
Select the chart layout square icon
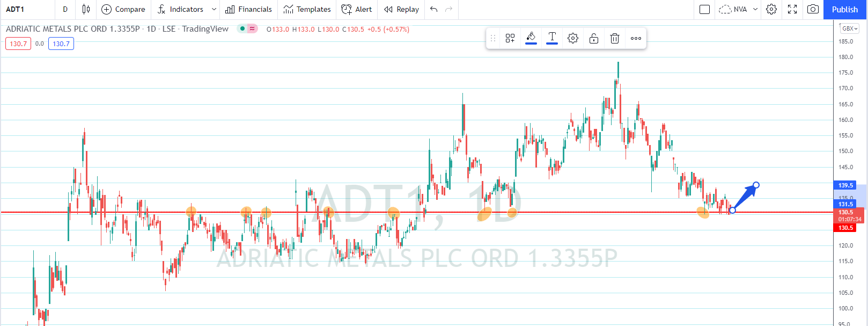705,9
